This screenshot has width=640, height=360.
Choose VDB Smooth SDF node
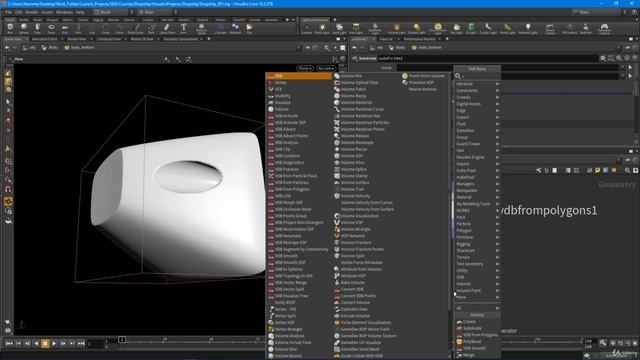click(x=290, y=262)
